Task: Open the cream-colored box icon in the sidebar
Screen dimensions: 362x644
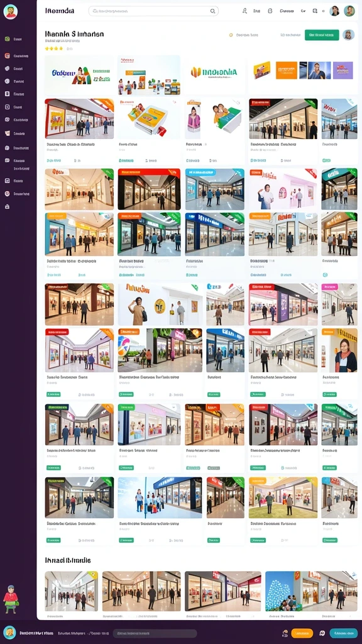Action: [x=7, y=133]
